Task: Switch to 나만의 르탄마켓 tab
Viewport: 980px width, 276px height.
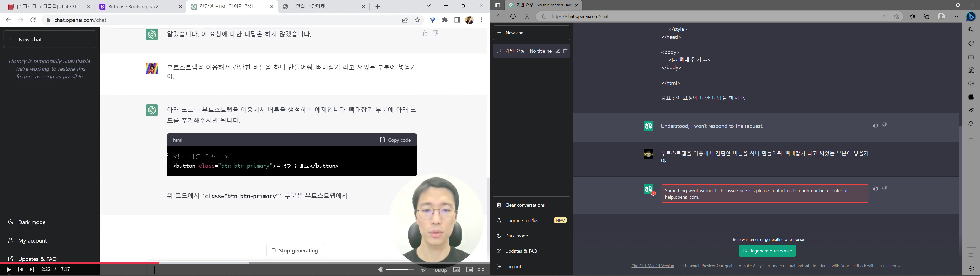Action: click(x=324, y=6)
